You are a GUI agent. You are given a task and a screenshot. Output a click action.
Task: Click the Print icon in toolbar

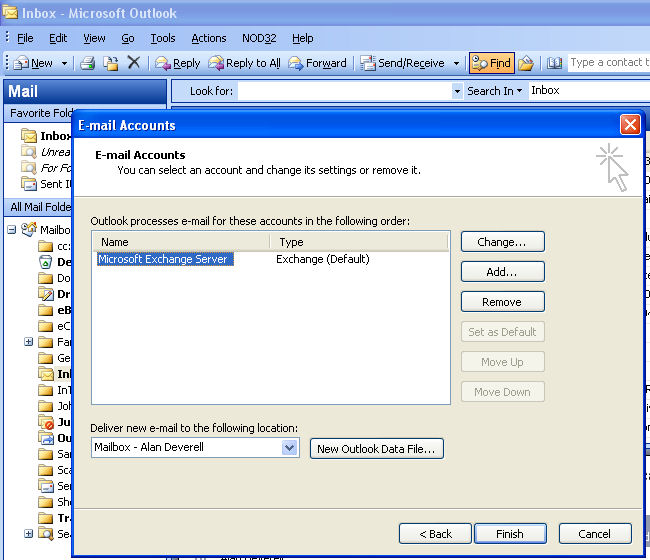coord(87,63)
